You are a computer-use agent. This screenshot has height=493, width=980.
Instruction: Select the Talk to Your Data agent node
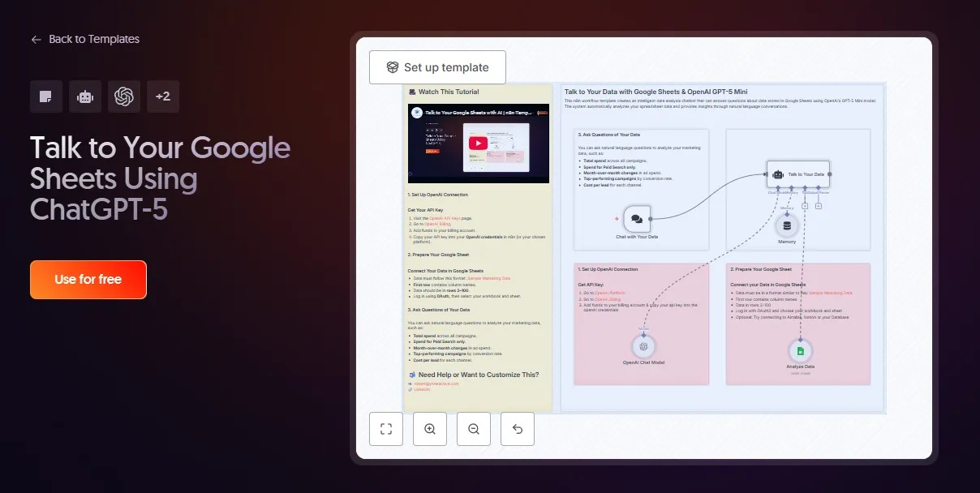(x=798, y=174)
